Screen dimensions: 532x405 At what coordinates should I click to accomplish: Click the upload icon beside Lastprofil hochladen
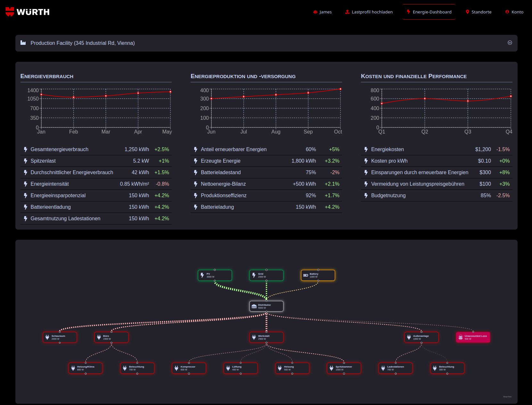pyautogui.click(x=347, y=12)
